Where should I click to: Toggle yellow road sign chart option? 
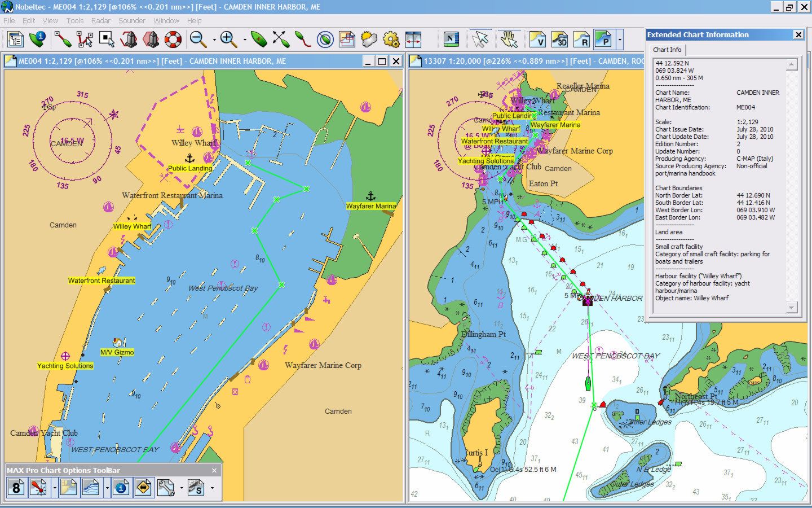[x=143, y=488]
